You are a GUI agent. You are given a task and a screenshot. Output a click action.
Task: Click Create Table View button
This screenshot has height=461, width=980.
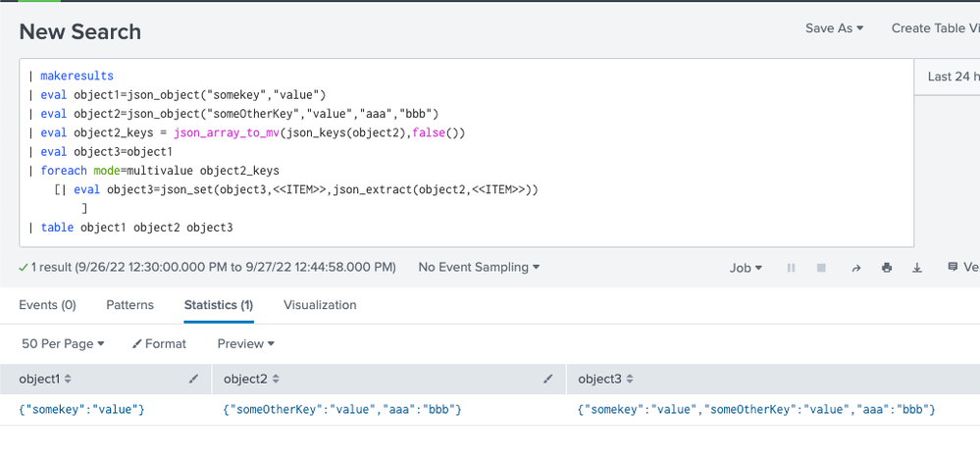tap(935, 28)
